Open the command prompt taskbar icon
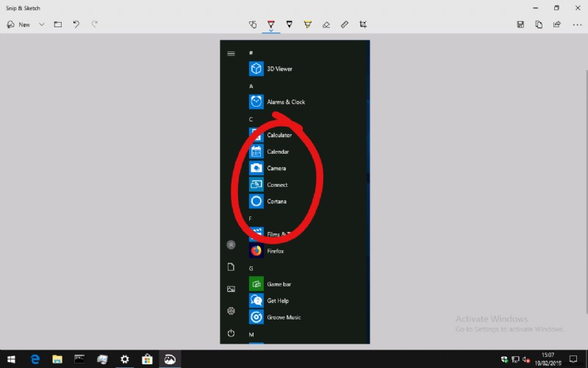 tap(79, 359)
